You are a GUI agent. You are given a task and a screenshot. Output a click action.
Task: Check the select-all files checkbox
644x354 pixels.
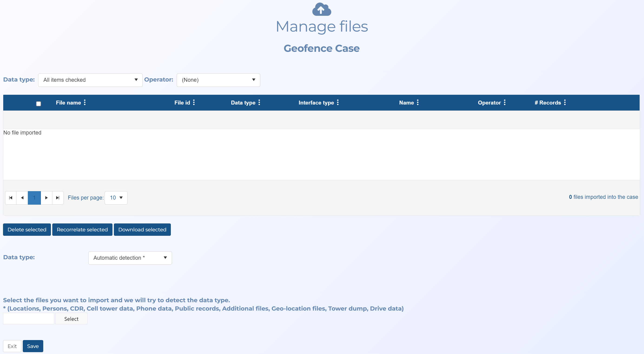39,104
